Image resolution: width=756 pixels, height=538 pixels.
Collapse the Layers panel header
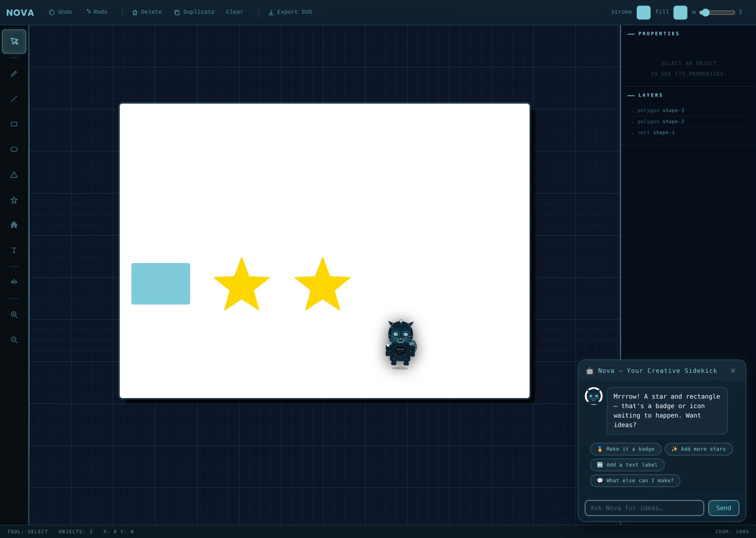click(645, 95)
